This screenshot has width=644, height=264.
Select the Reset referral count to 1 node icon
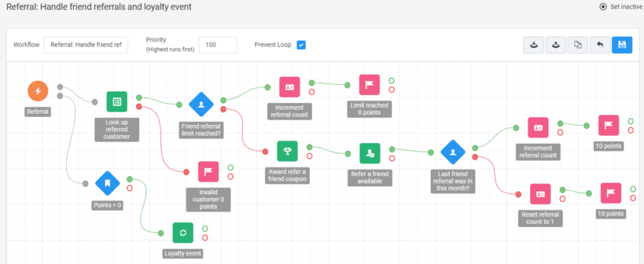pos(540,194)
